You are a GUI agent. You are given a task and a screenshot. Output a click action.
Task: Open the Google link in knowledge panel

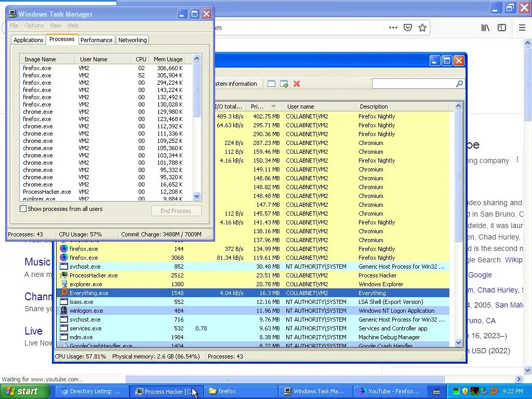pyautogui.click(x=480, y=275)
